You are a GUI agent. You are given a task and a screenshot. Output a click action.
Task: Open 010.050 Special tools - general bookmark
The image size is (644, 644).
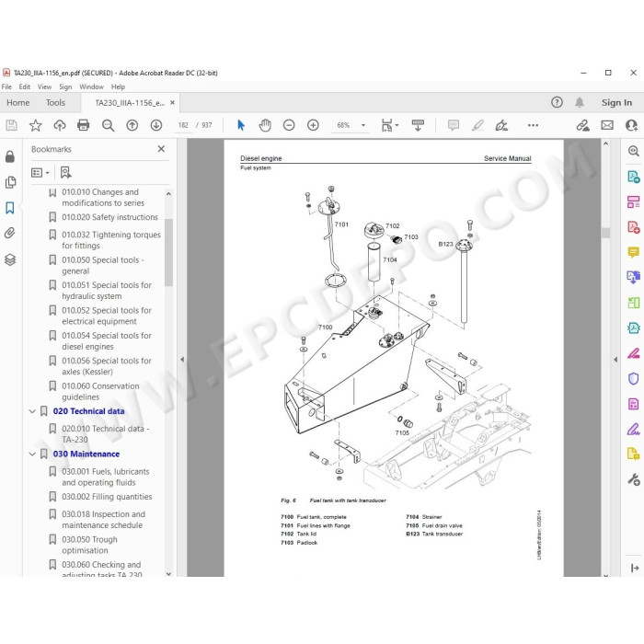coord(103,265)
